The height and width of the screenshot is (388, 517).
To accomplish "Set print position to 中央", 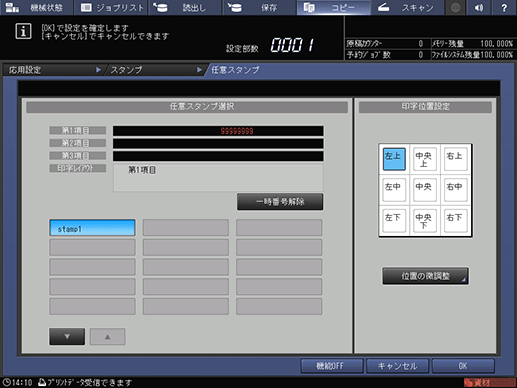I will 425,190.
